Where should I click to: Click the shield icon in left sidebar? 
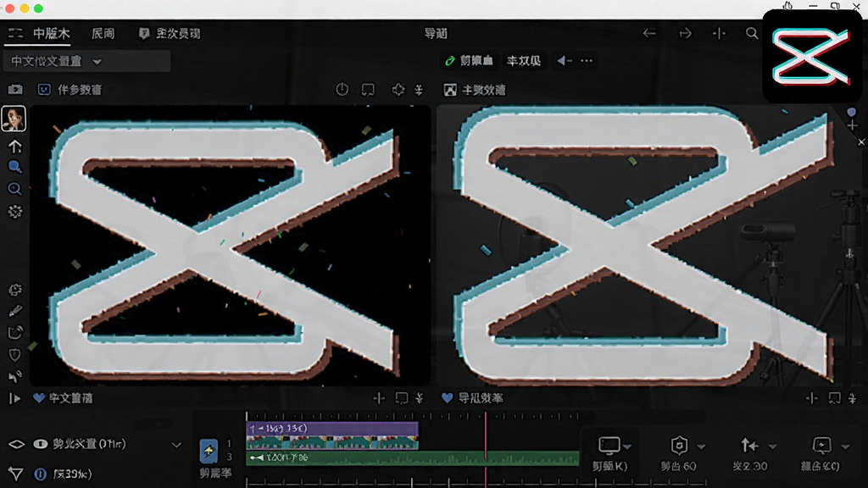[x=15, y=355]
